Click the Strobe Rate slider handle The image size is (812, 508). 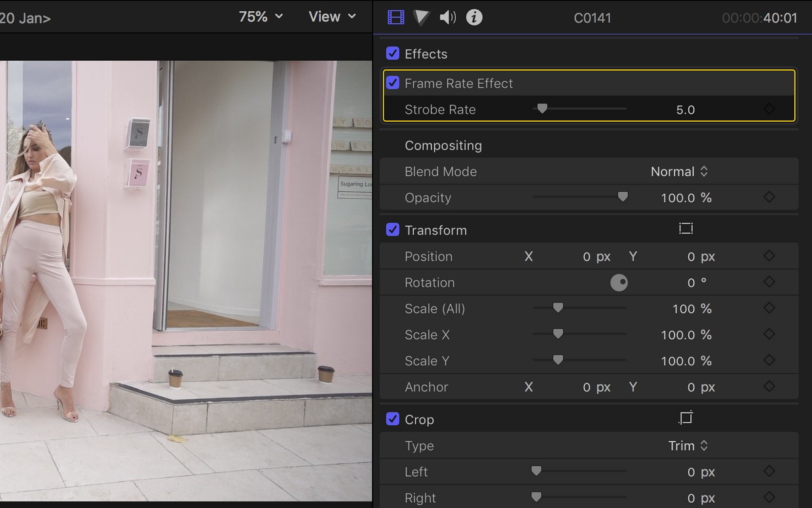pyautogui.click(x=542, y=109)
